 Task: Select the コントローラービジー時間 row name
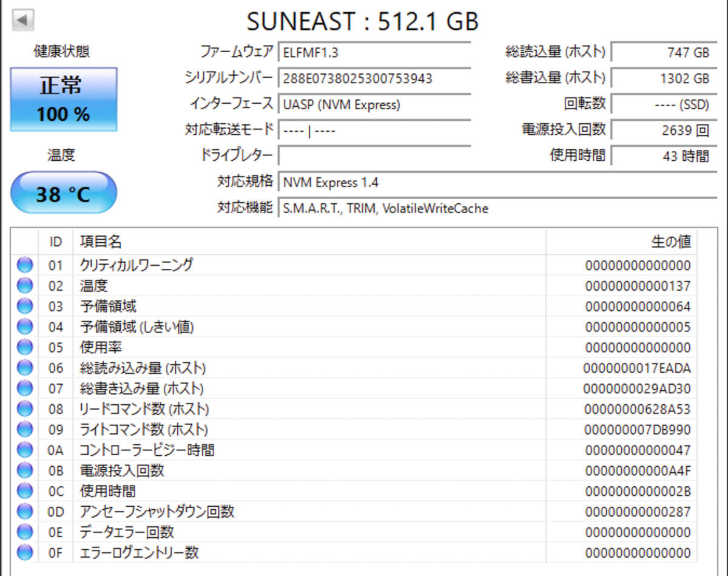click(147, 450)
